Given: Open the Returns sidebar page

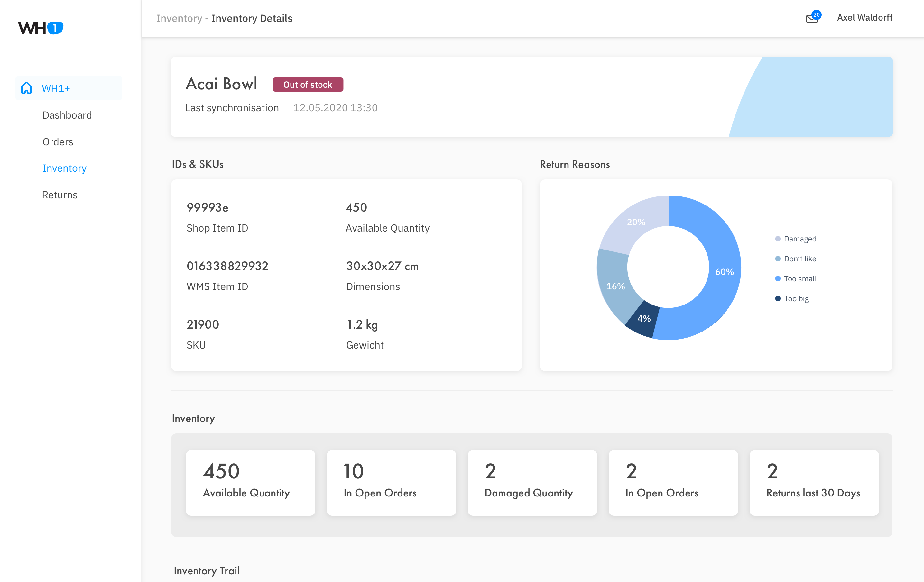Looking at the screenshot, I should pos(60,195).
